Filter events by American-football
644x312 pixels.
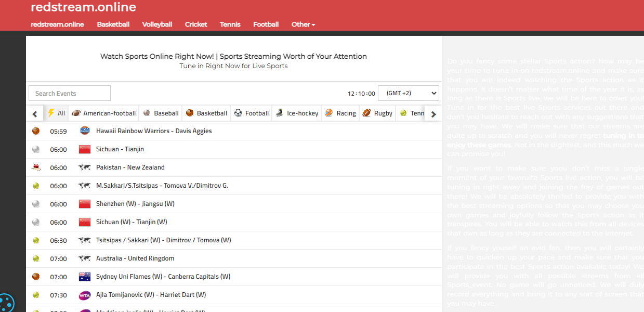[x=104, y=113]
